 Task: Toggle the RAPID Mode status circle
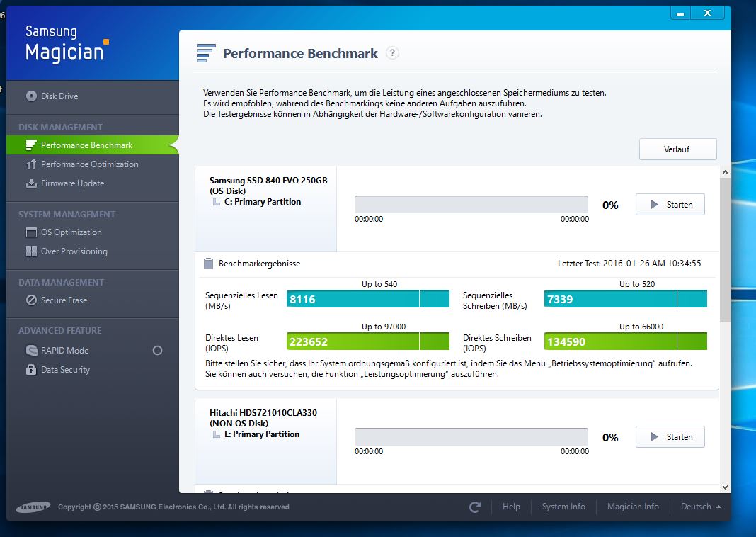[x=157, y=350]
